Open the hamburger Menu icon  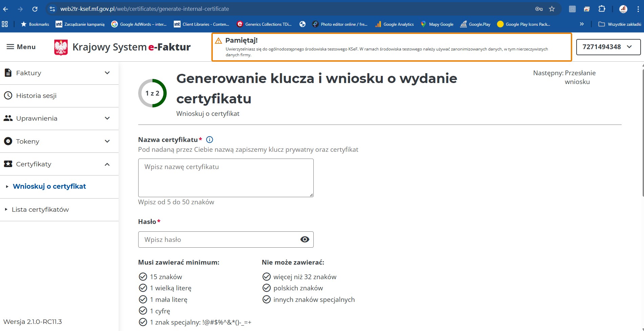click(11, 47)
